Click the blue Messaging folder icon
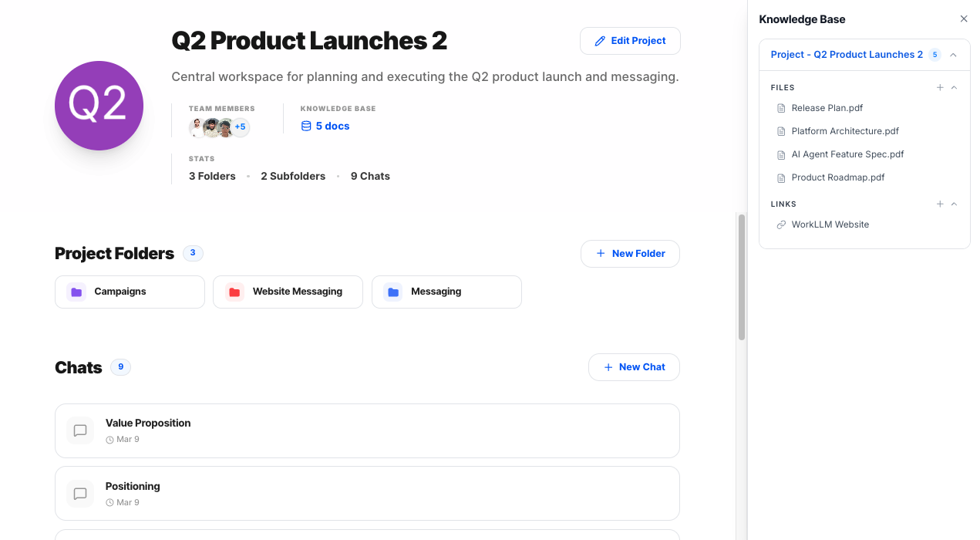Viewport: 980px width, 540px height. (393, 292)
